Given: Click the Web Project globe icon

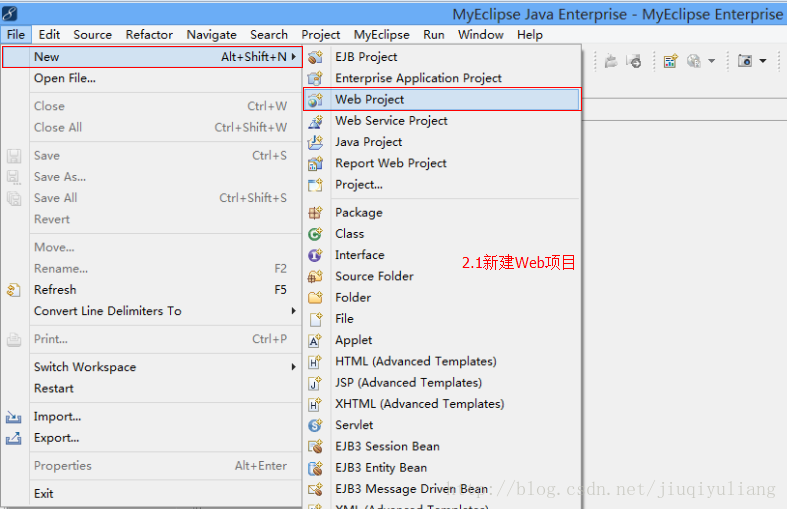Looking at the screenshot, I should [315, 99].
